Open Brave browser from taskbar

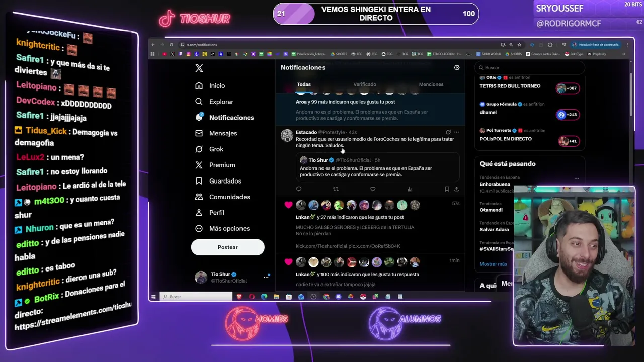[239, 297]
